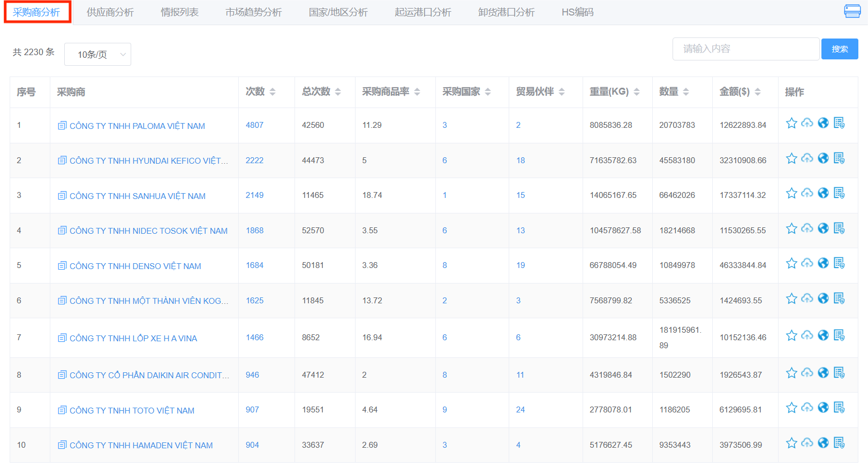Image resolution: width=868 pixels, height=467 pixels.
Task: Open the 情报列表 tab
Action: (x=179, y=12)
